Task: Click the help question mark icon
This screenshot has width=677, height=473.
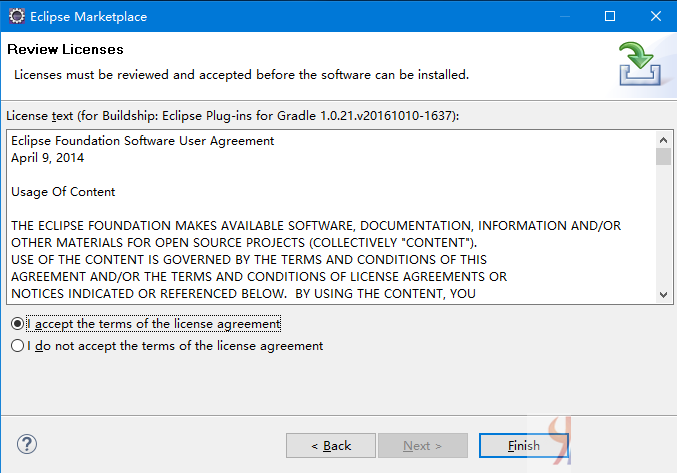Action: click(27, 444)
